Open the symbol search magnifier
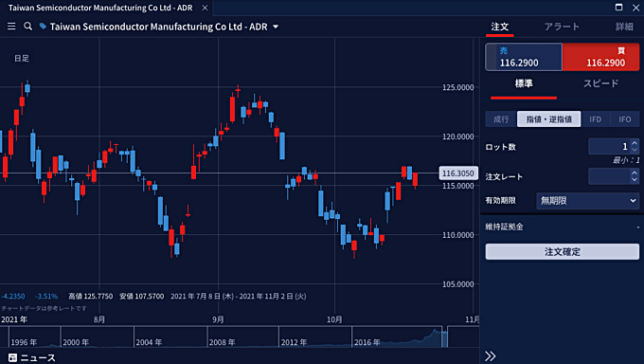The height and width of the screenshot is (364, 644). pos(27,27)
